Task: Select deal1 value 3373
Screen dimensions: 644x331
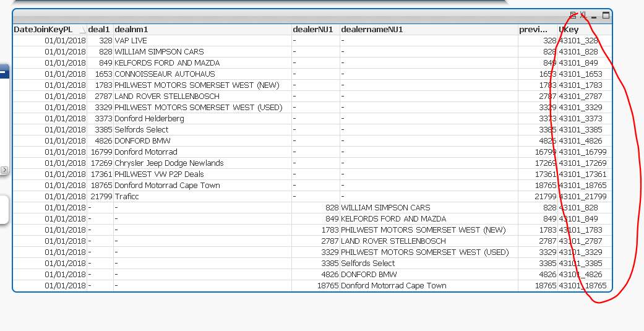Action: click(103, 118)
